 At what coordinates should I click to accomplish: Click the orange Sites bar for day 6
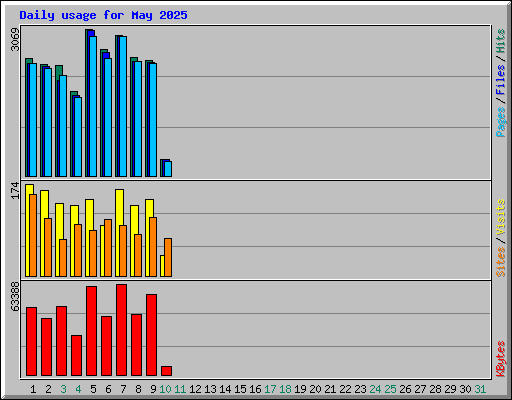108,248
